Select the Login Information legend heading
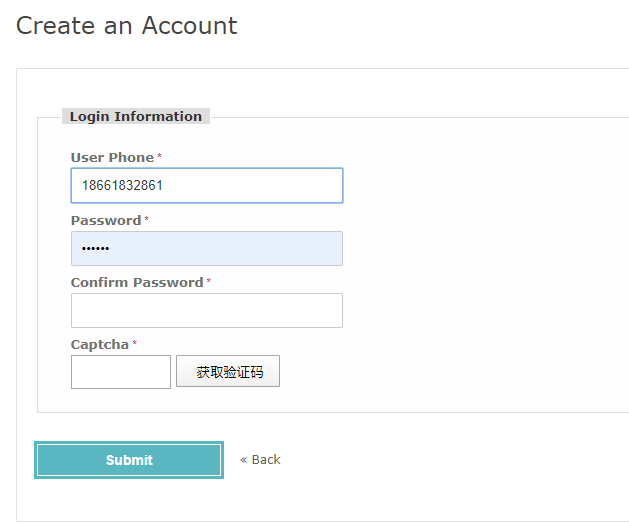The width and height of the screenshot is (629, 524). click(x=136, y=116)
